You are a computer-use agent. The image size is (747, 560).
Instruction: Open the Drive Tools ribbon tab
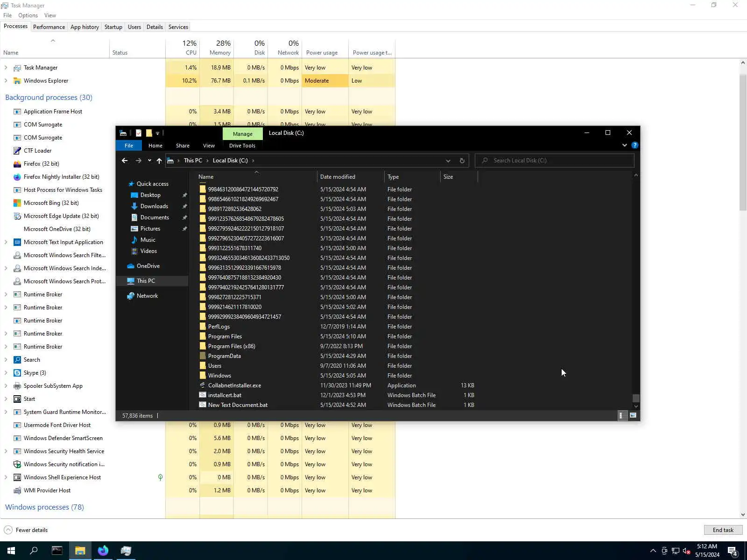[x=242, y=146]
